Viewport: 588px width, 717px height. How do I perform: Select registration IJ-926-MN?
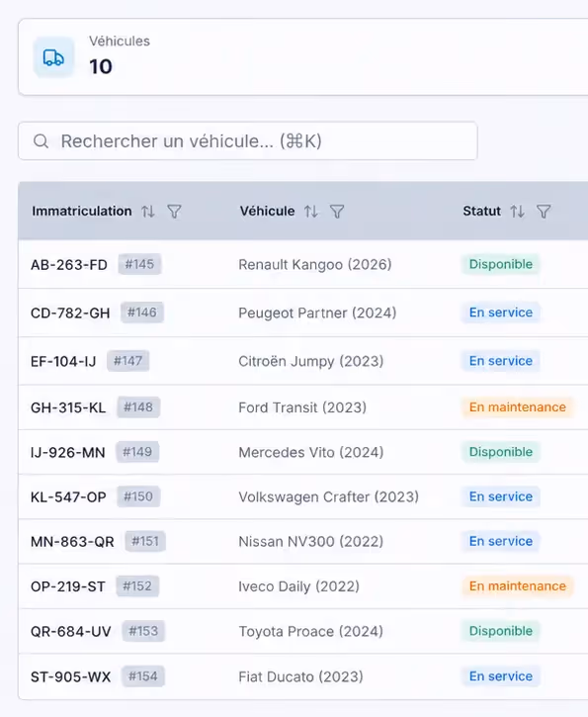coord(67,453)
